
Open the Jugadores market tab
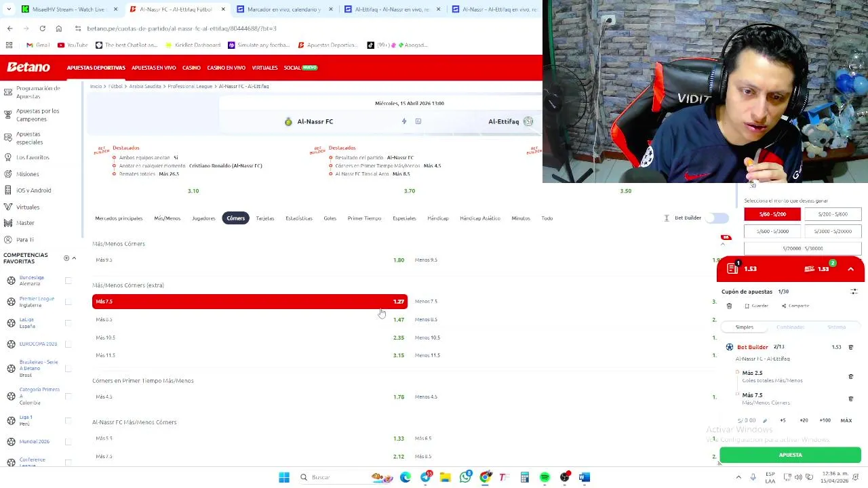pos(203,218)
